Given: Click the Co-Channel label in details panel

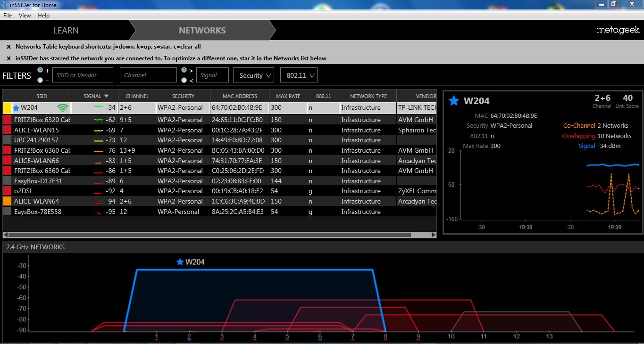Looking at the screenshot, I should (579, 126).
